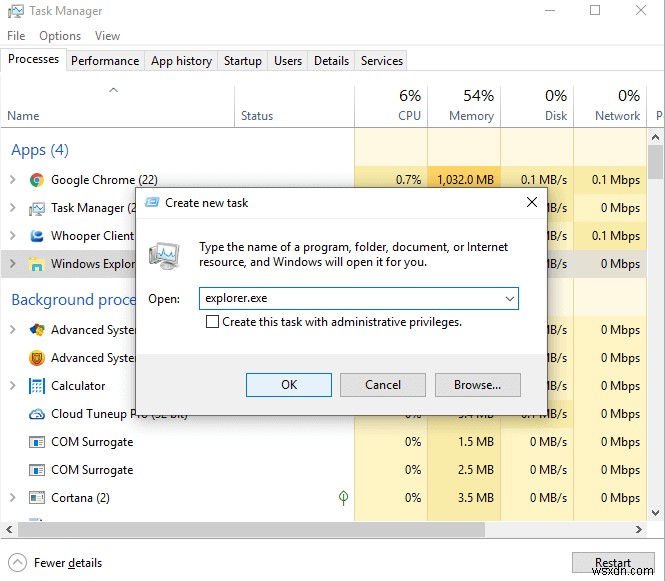Click the Google Chrome app icon
The height and width of the screenshot is (581, 665).
click(36, 180)
